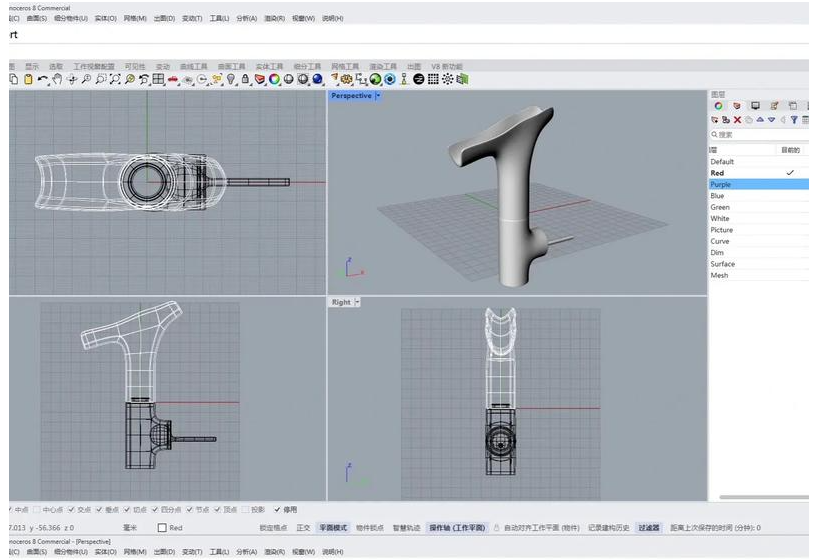Click the Copy to clipboard toolbar icon

tap(14, 79)
